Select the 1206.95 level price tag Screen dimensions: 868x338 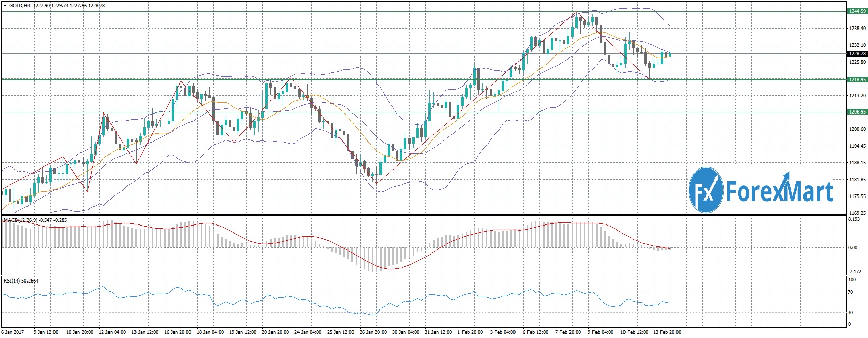tap(857, 112)
